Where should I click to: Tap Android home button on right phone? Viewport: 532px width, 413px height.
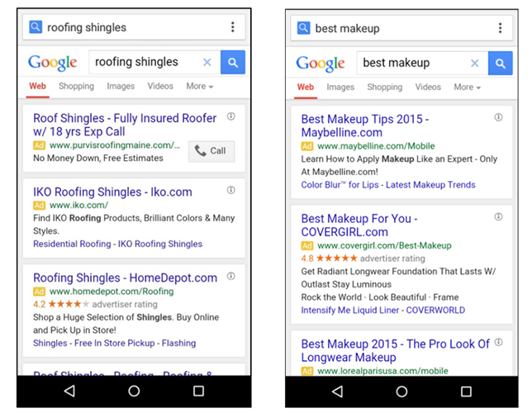pyautogui.click(x=401, y=392)
